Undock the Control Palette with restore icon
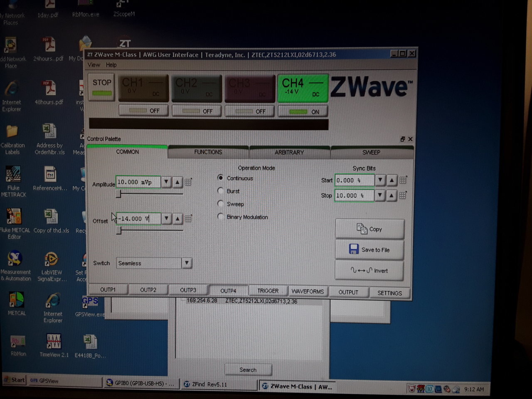Screen dimensions: 532x399 click(x=402, y=139)
